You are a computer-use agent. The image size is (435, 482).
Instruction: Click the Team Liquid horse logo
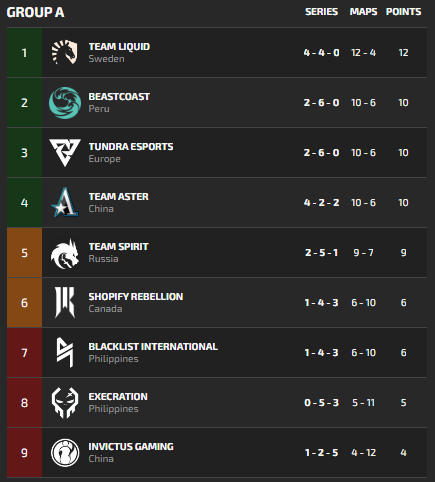65,52
